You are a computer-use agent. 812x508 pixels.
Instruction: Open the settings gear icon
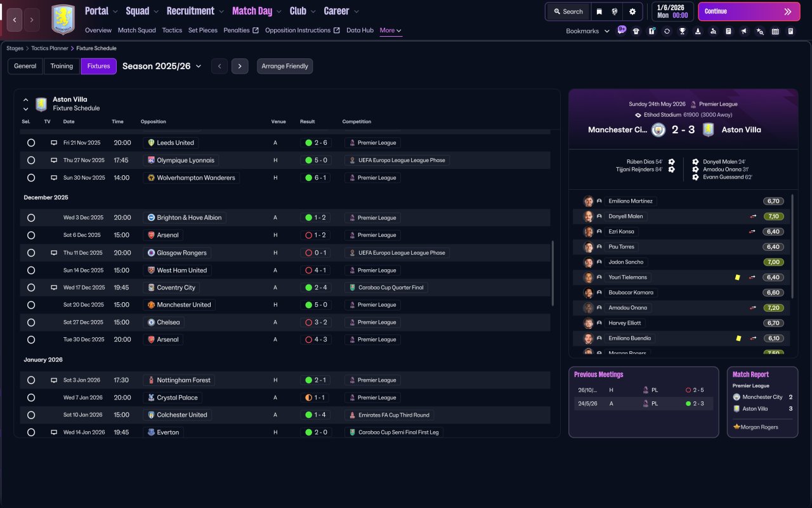[x=632, y=11]
